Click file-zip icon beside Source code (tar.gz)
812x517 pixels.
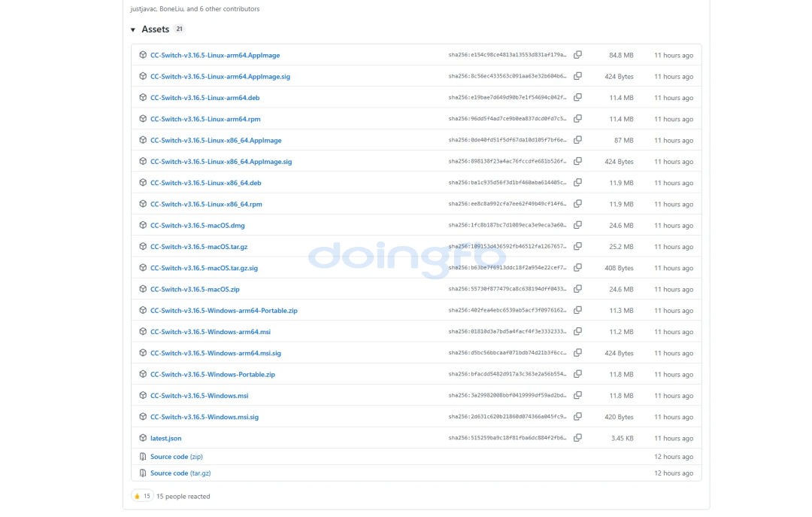[143, 473]
